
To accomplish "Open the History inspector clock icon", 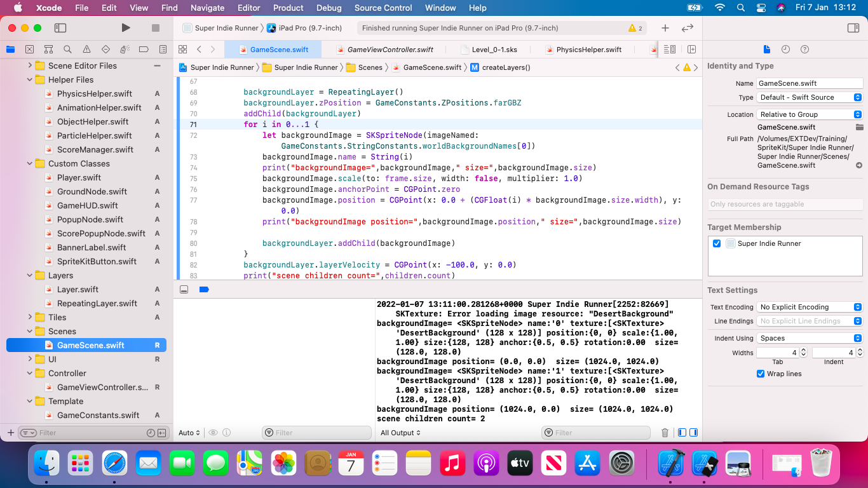I will point(785,50).
